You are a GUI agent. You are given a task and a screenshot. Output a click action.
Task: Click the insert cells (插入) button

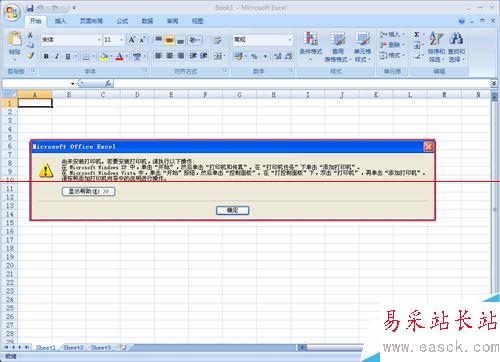point(392,34)
